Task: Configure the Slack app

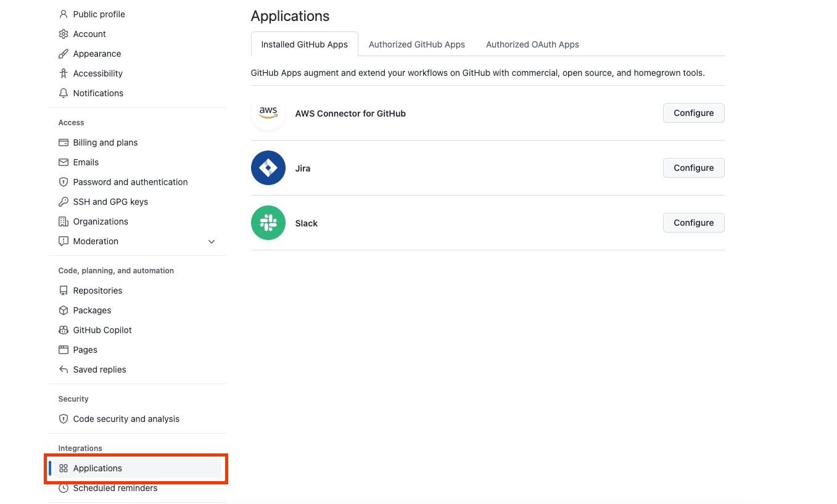Action: coord(694,223)
